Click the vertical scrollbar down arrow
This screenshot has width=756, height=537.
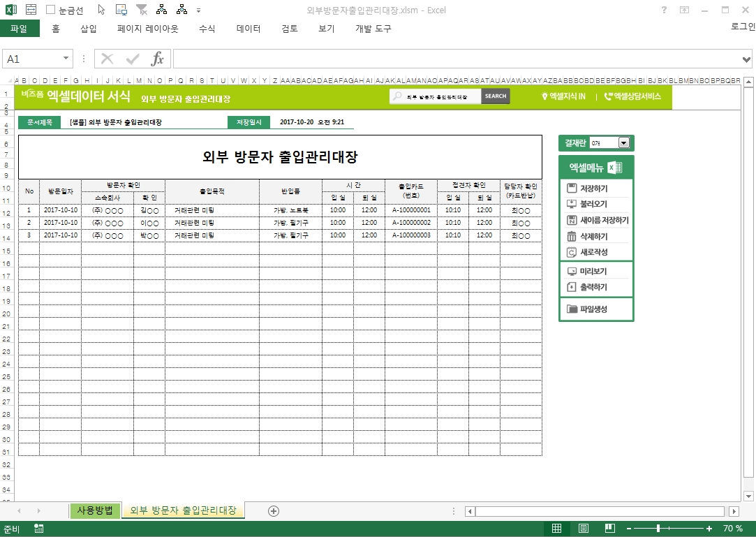tap(748, 496)
